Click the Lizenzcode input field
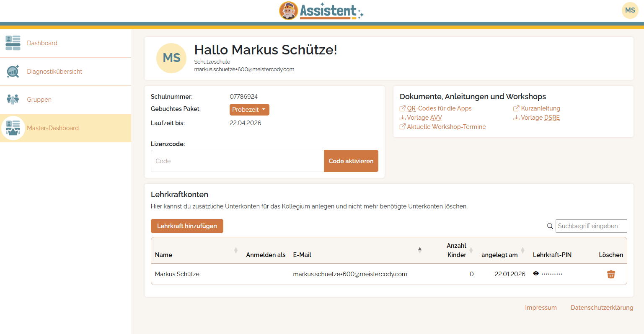Image resolution: width=644 pixels, height=334 pixels. pos(237,161)
